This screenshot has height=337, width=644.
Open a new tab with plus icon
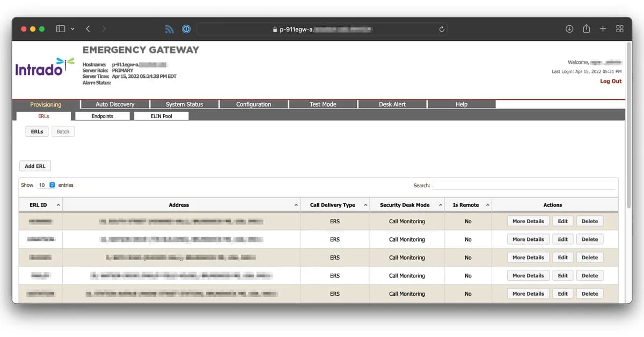pos(603,29)
